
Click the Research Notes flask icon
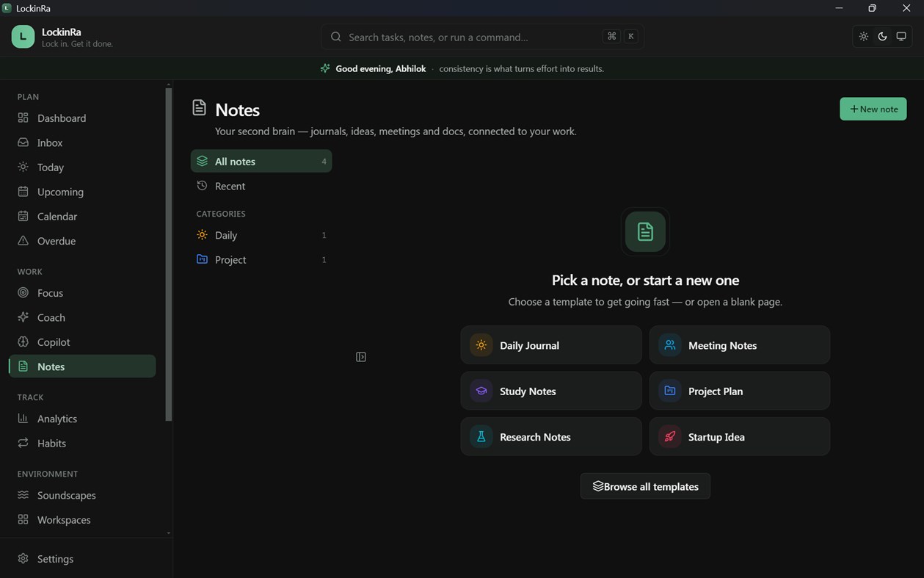click(481, 437)
